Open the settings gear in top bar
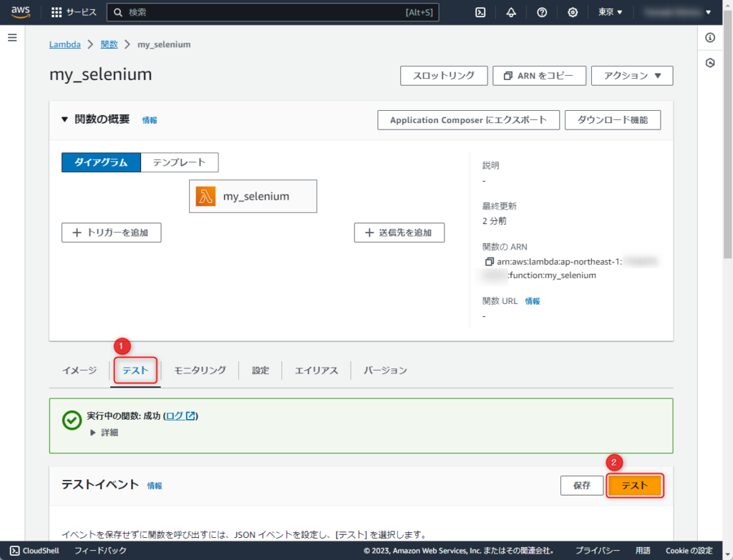733x560 pixels. tap(573, 13)
